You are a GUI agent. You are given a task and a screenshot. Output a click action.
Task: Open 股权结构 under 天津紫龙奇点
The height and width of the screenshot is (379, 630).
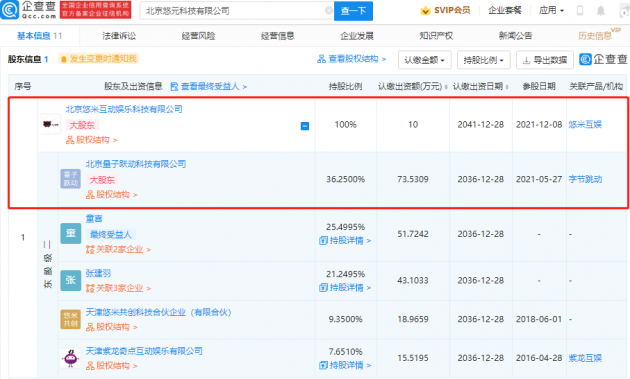coord(112,365)
